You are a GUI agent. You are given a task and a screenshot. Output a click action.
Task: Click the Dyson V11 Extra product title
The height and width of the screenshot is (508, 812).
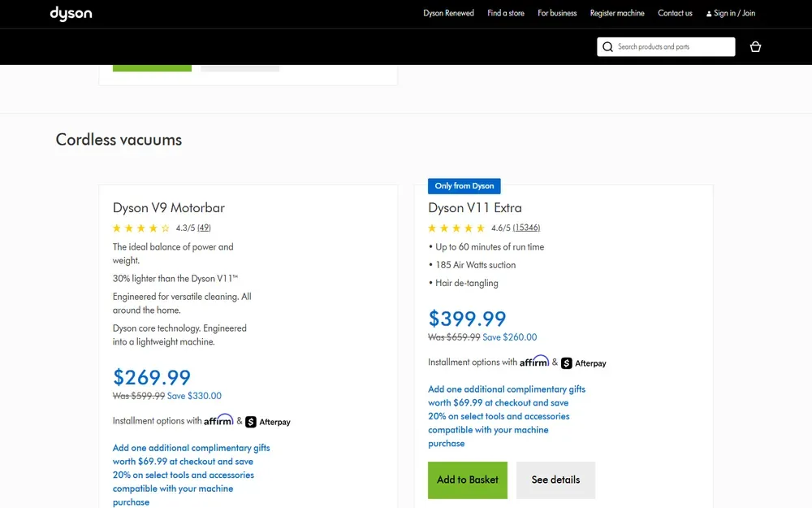(x=475, y=208)
